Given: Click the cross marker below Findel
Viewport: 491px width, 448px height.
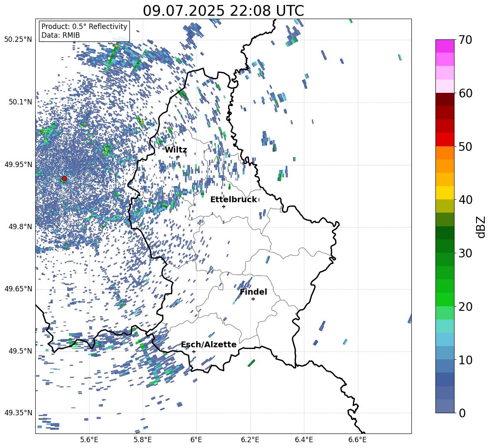Looking at the screenshot, I should coord(253,299).
